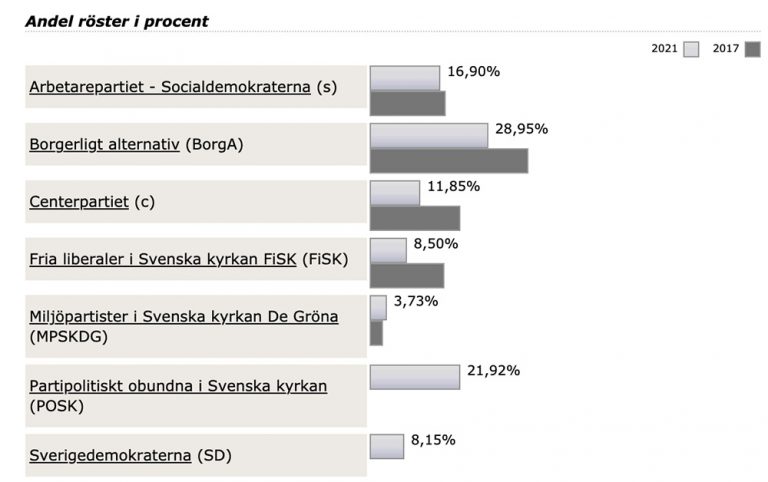
Task: Open Partipolitiskt obundna i Svenska kyrkan link
Action: 178,386
